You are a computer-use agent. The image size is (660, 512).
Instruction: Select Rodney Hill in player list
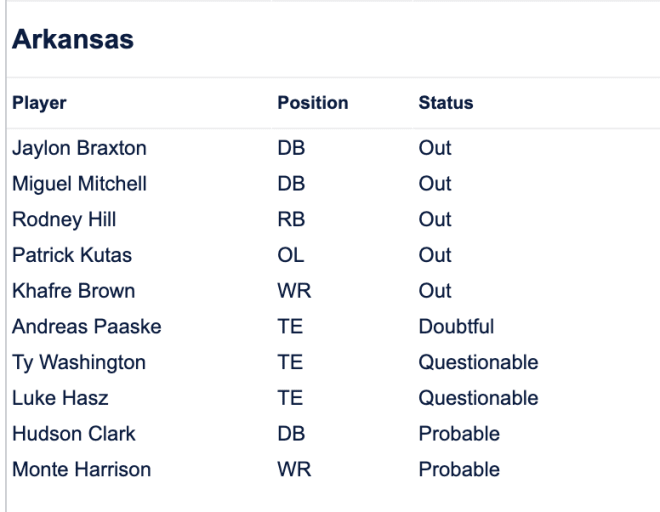[x=64, y=220]
